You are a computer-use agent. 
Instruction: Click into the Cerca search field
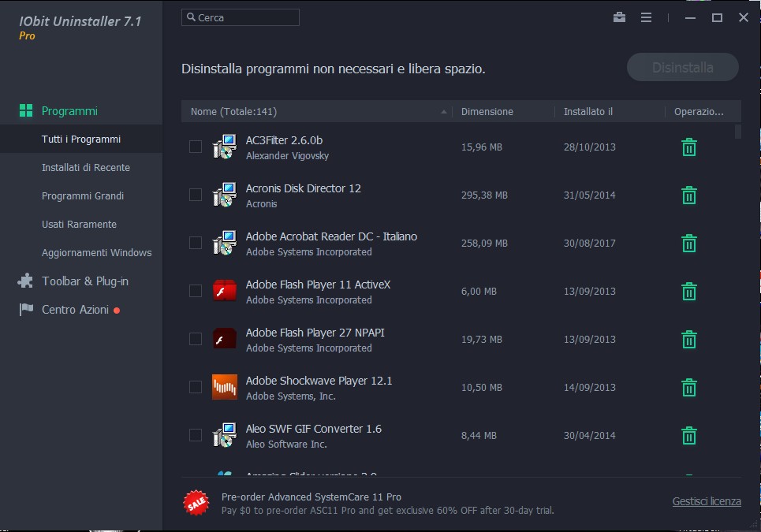click(241, 17)
